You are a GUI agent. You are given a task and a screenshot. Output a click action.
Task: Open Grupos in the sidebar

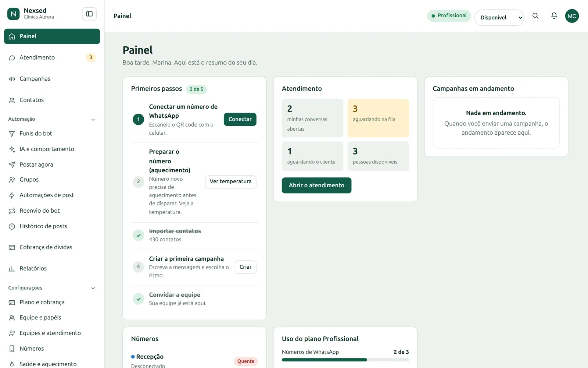tap(52, 180)
